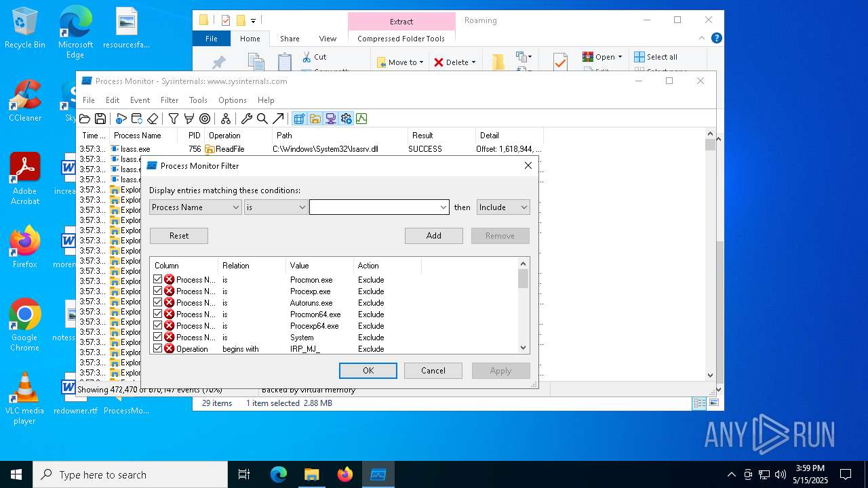Confirm the filter dialog with OK

(368, 371)
